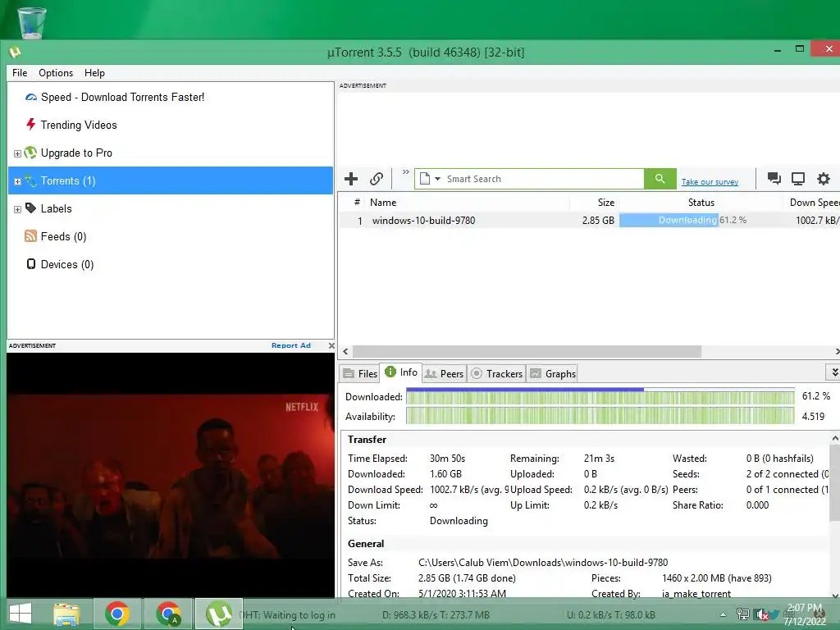The width and height of the screenshot is (840, 630).
Task: Select the windows-10-build-9780 torrent row
Action: pos(589,220)
